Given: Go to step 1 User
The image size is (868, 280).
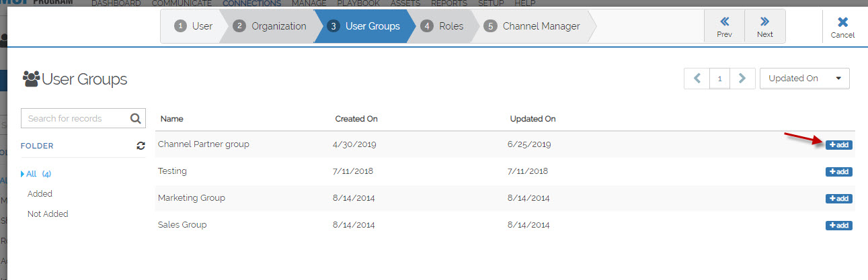Looking at the screenshot, I should tap(192, 26).
